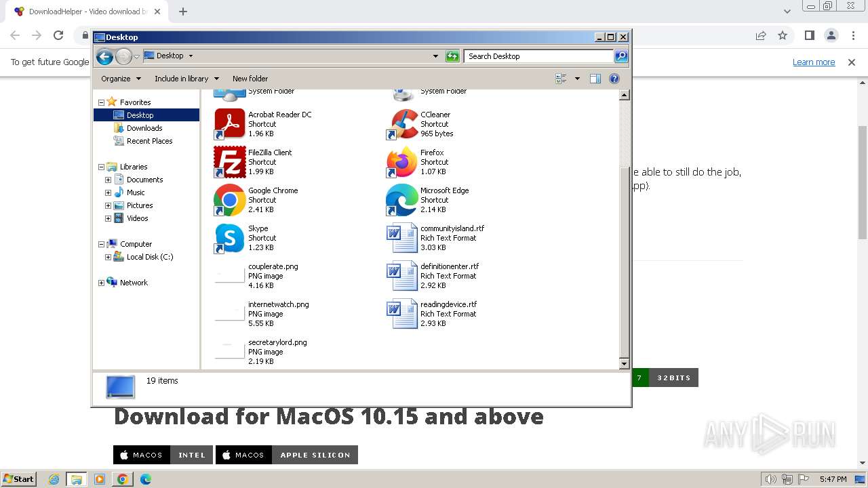Image resolution: width=868 pixels, height=488 pixels.
Task: Open Downloads in Favorites
Action: (x=144, y=128)
